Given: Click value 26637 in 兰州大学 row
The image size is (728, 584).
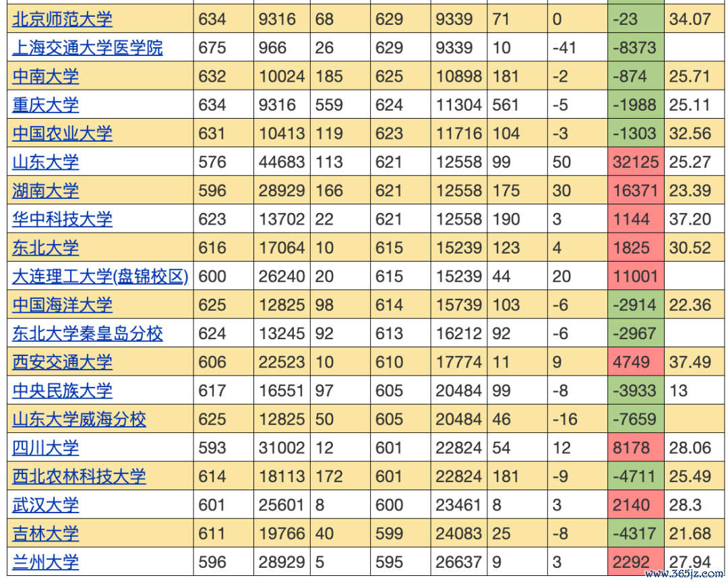Looking at the screenshot, I should [458, 562].
